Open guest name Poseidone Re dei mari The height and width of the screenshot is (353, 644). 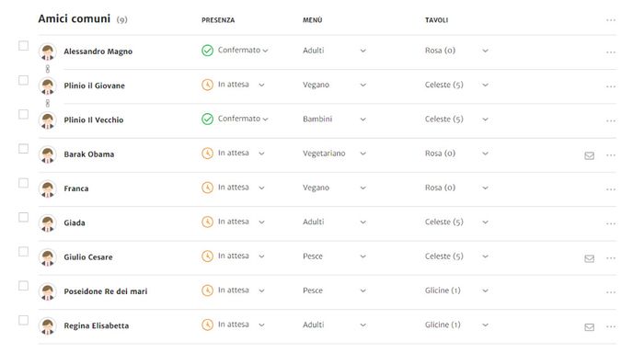pos(106,291)
